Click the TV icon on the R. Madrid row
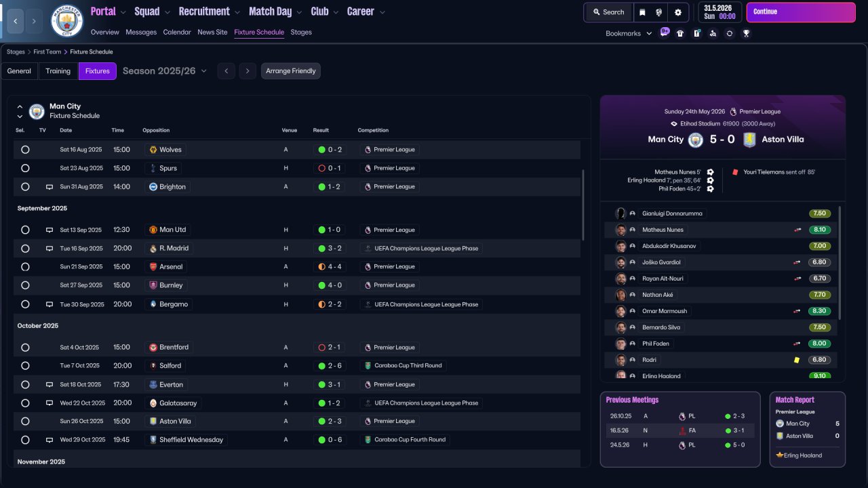Screen dimensions: 868x488 pos(49,249)
